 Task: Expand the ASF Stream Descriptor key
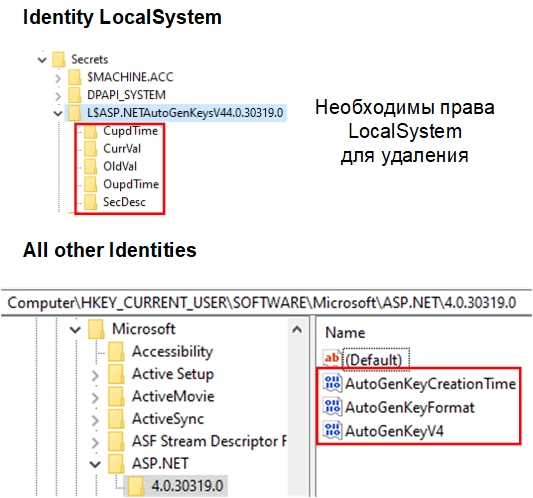click(x=95, y=443)
